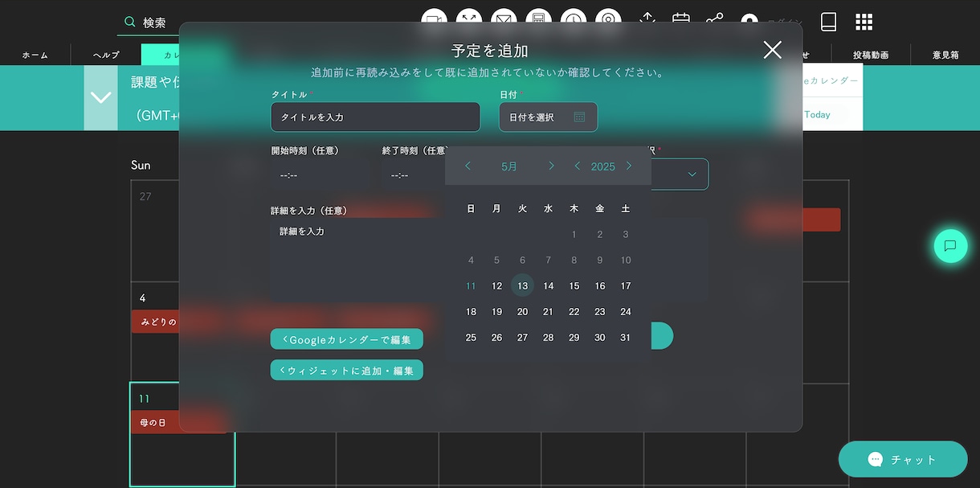Click the fullscreen expand arrows icon
Screen dimensions: 980x488
coord(469,20)
